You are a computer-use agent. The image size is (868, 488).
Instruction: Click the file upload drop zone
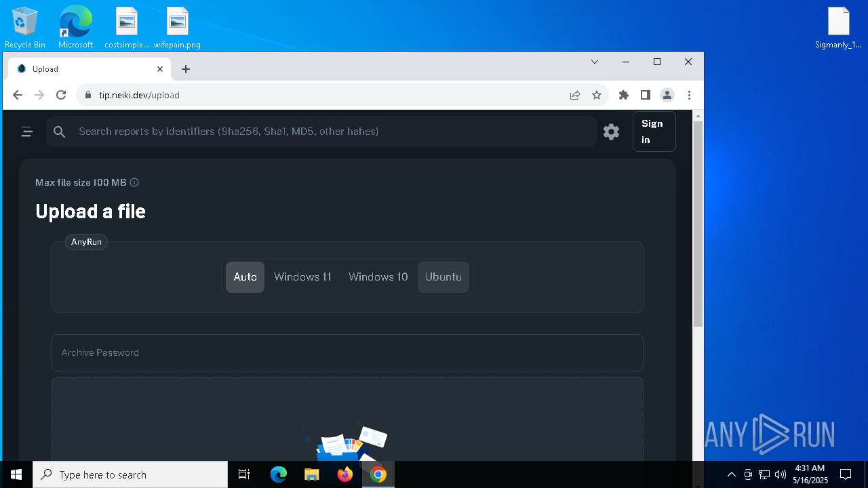(x=347, y=419)
